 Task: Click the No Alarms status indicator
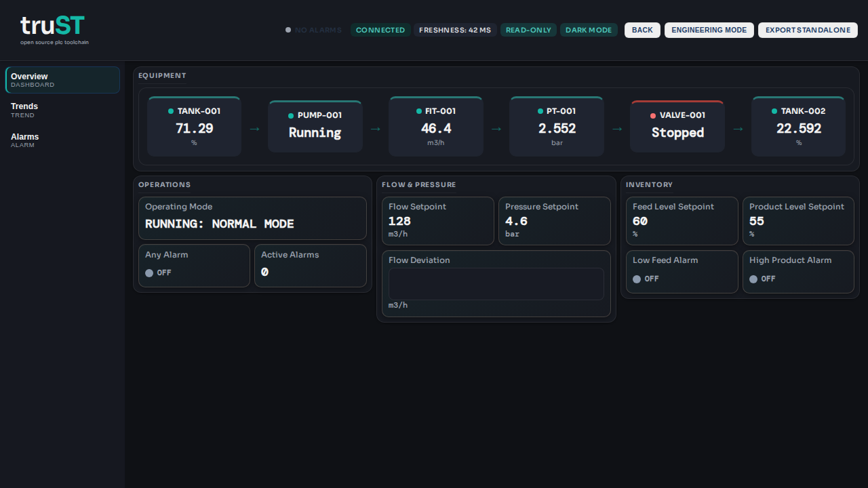pyautogui.click(x=313, y=30)
